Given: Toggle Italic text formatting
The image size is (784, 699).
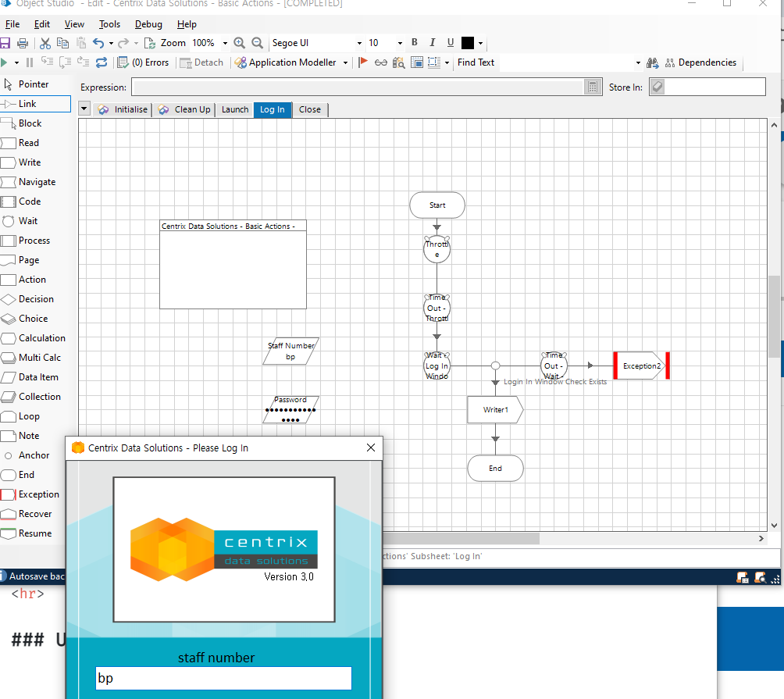Looking at the screenshot, I should (433, 42).
